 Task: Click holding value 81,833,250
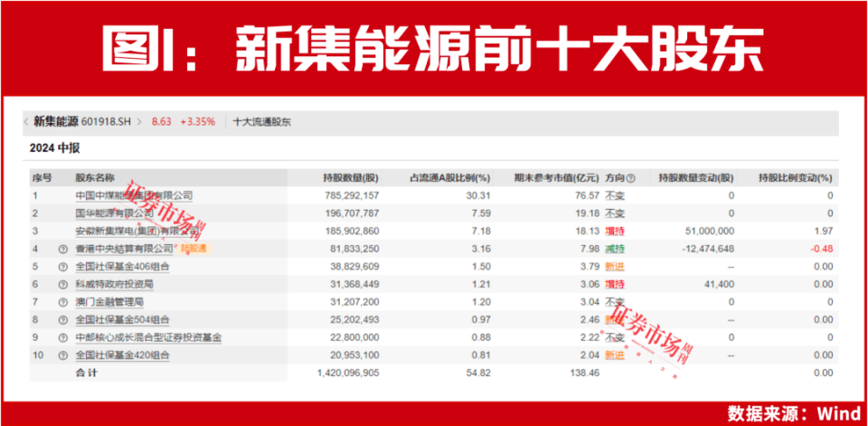tap(354, 249)
